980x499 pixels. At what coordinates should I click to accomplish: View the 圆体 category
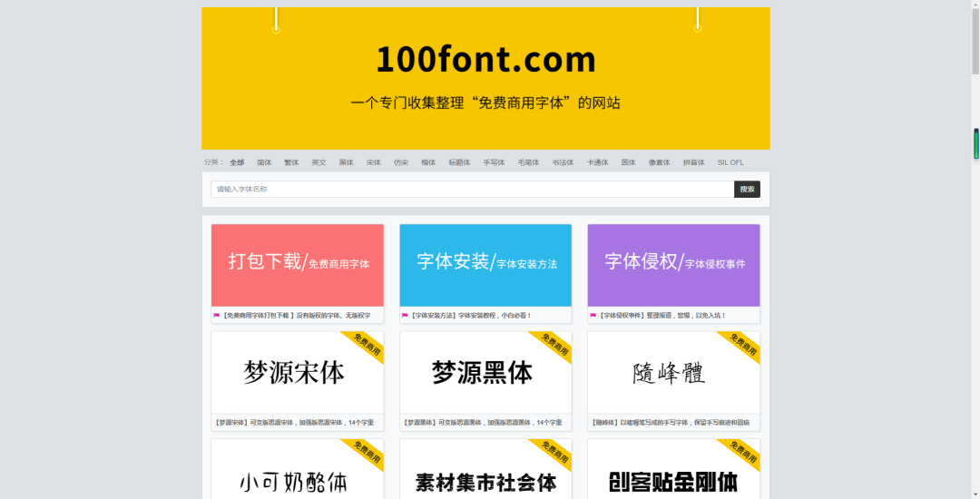click(628, 162)
